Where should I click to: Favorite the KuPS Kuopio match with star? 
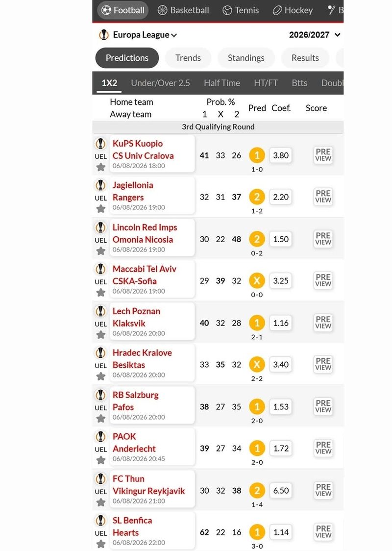pyautogui.click(x=101, y=167)
